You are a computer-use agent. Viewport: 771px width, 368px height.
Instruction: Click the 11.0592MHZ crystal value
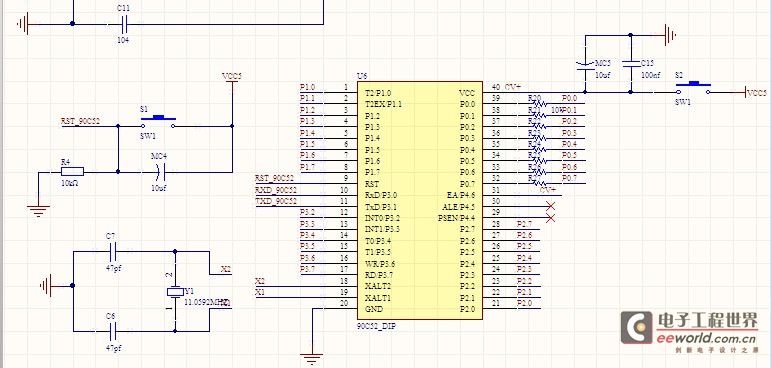207,302
